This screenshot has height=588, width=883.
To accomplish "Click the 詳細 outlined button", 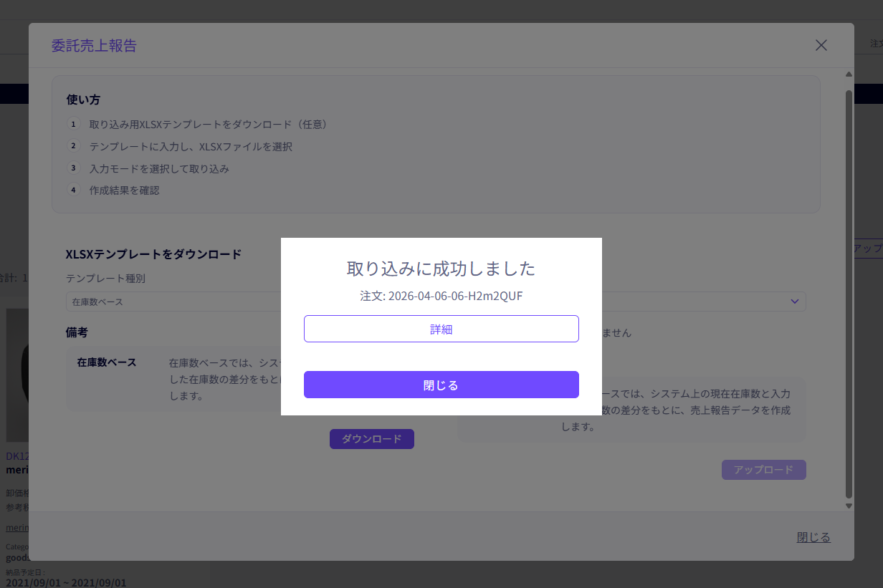I will tap(441, 328).
